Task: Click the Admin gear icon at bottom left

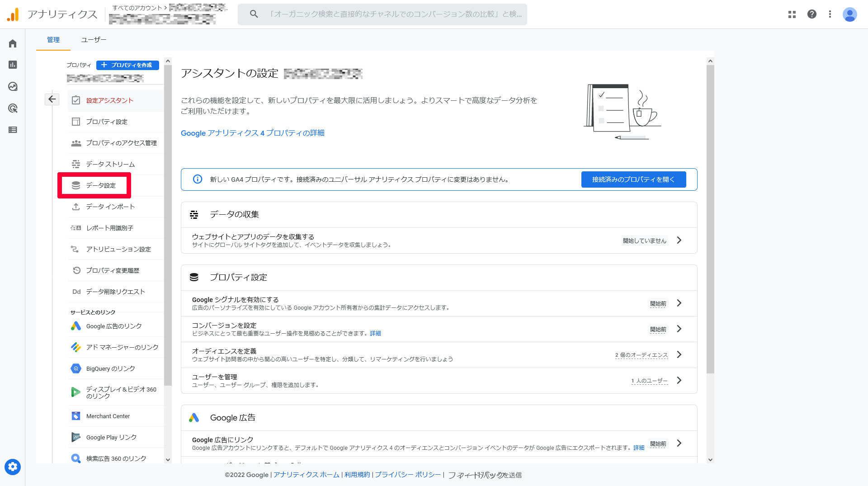Action: (13, 467)
